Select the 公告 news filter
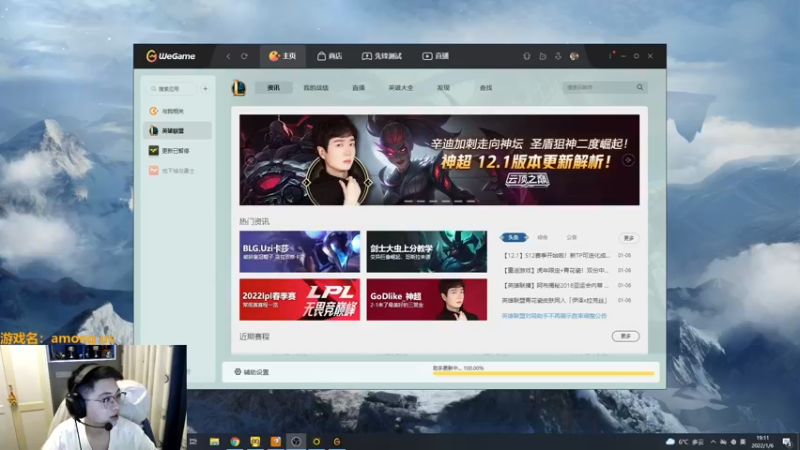The image size is (800, 450). pyautogui.click(x=571, y=237)
